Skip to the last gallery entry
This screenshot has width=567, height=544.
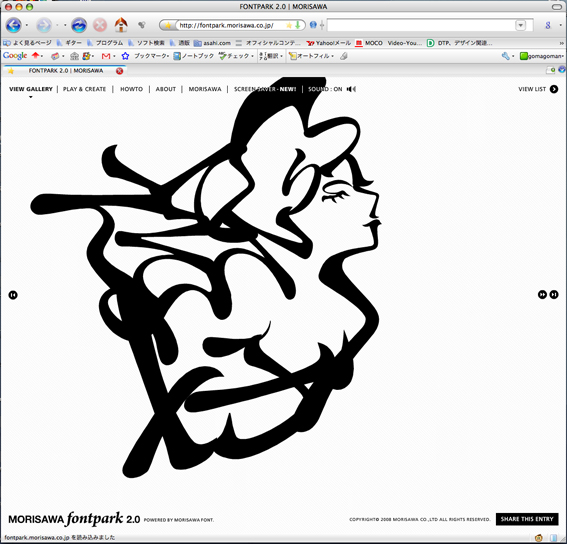[554, 294]
